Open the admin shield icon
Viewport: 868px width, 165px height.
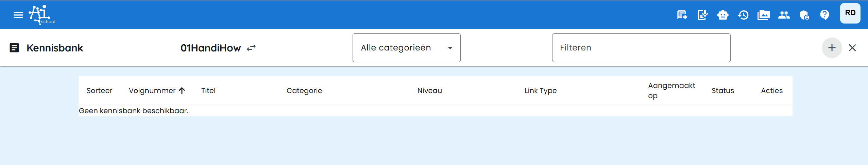click(804, 15)
